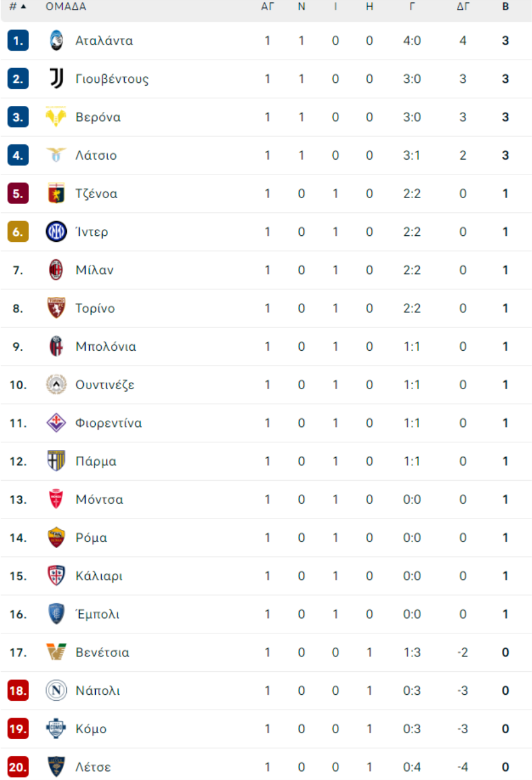Click the AC Milan crest
This screenshot has height=780, width=532.
pyautogui.click(x=56, y=270)
